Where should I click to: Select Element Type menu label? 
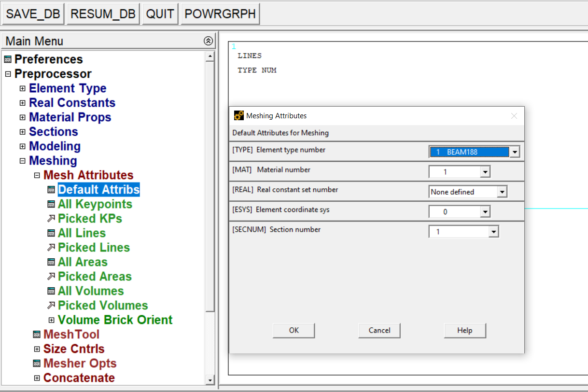tap(68, 88)
